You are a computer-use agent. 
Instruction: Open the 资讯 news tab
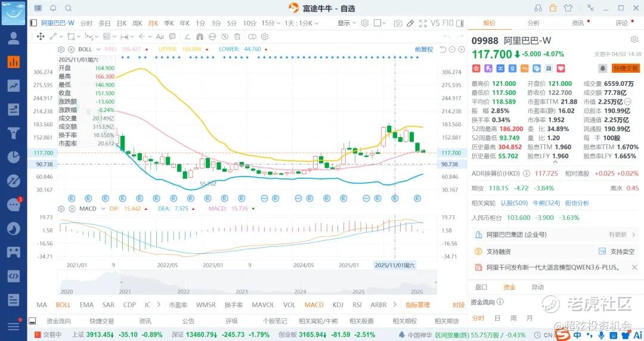click(x=578, y=23)
